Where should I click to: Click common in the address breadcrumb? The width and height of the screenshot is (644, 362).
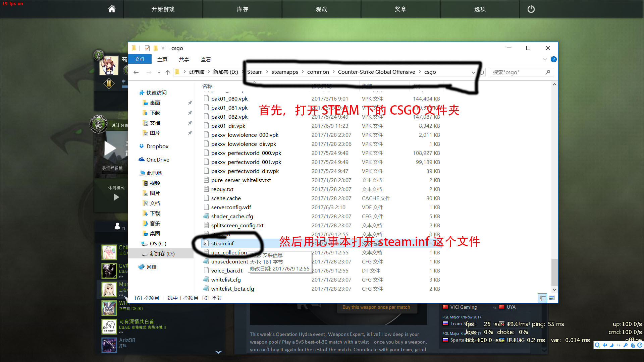(318, 72)
